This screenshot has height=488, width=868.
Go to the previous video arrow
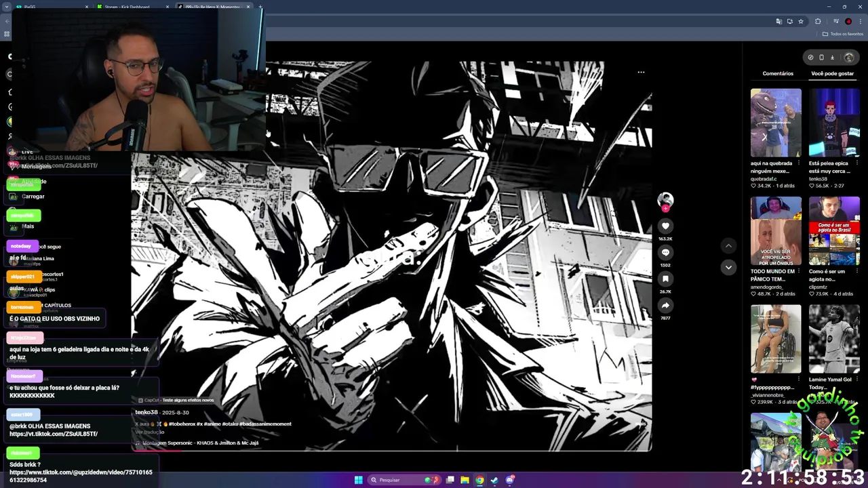tap(728, 245)
